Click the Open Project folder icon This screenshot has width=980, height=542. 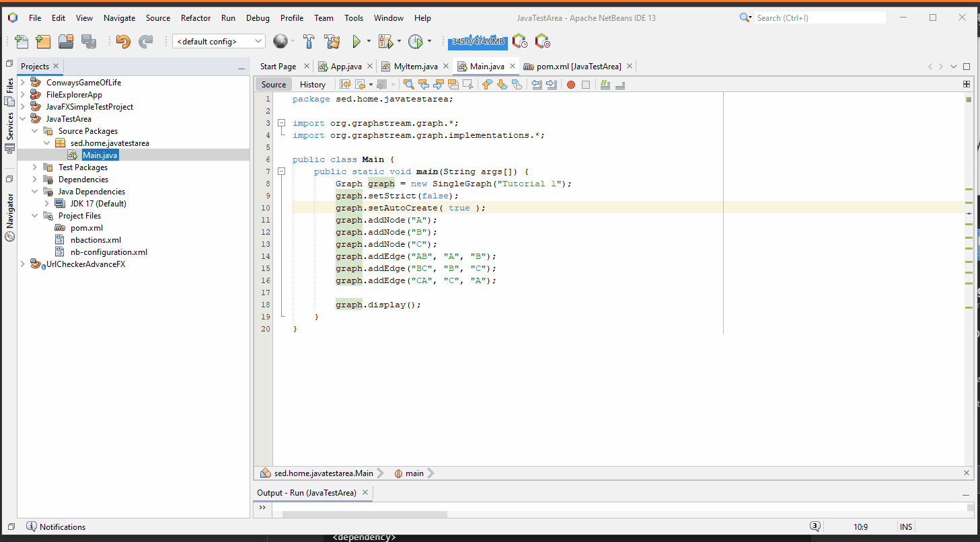pos(66,42)
